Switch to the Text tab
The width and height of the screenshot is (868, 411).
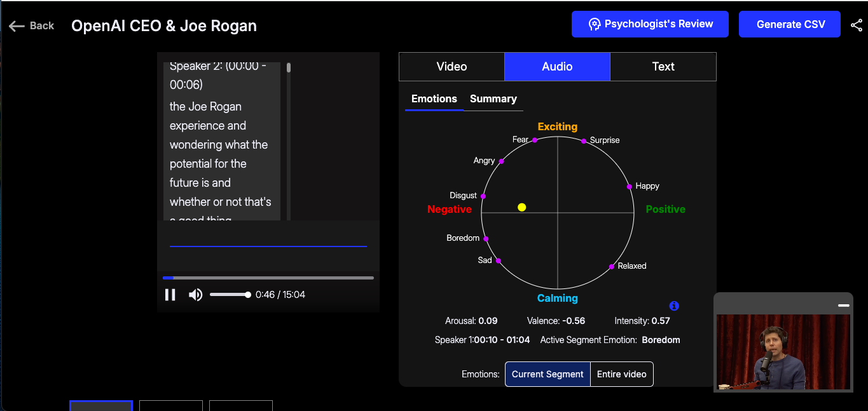point(663,67)
